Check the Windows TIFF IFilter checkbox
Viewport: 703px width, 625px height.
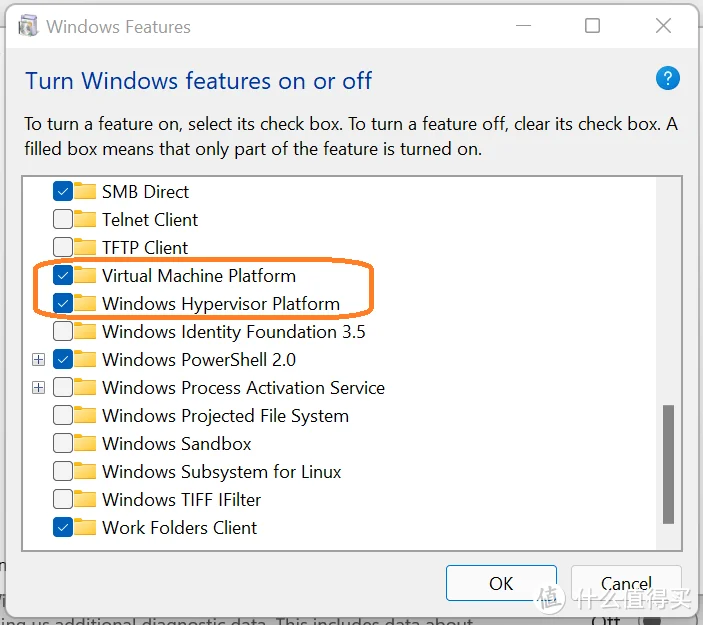63,499
